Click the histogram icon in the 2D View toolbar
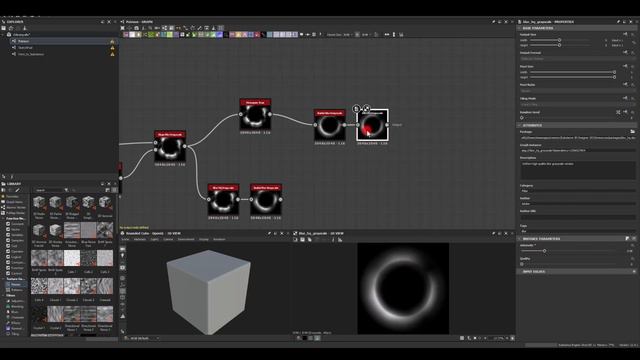The height and width of the screenshot is (360, 640). (340, 240)
